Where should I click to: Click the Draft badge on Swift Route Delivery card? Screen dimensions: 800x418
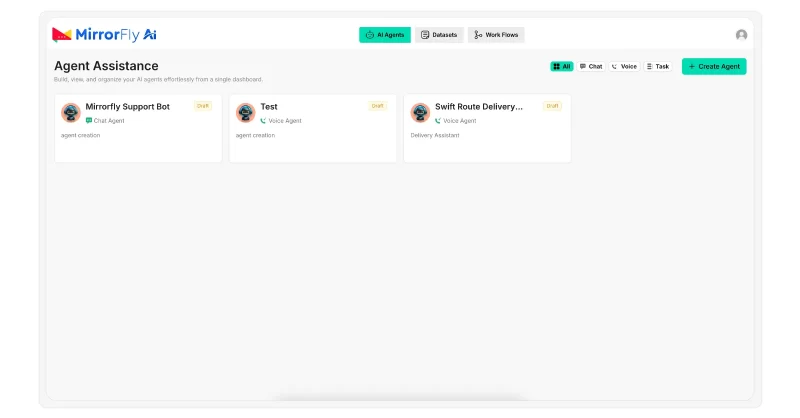click(x=553, y=106)
